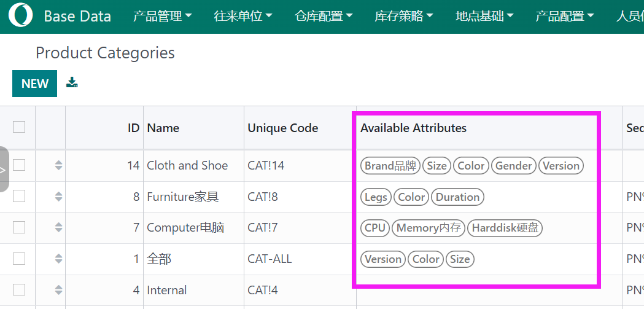Image resolution: width=644 pixels, height=309 pixels.
Task: Click the drag handle for Computer row
Action: [x=58, y=228]
